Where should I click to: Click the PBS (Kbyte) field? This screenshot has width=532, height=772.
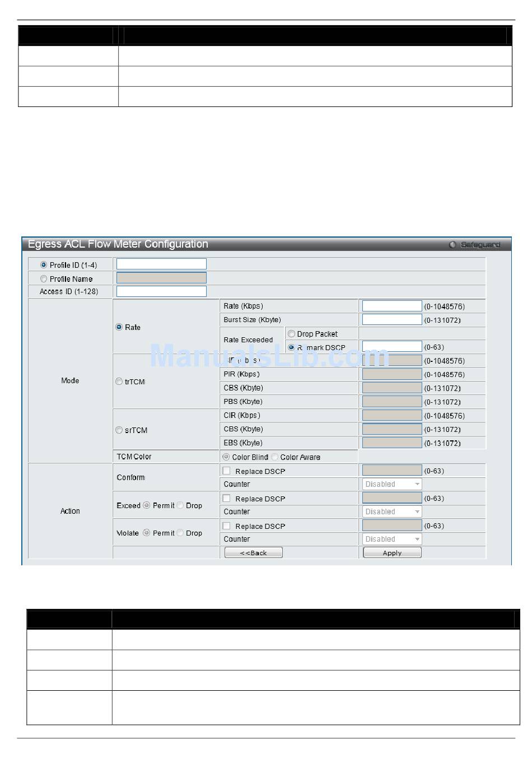(x=392, y=401)
